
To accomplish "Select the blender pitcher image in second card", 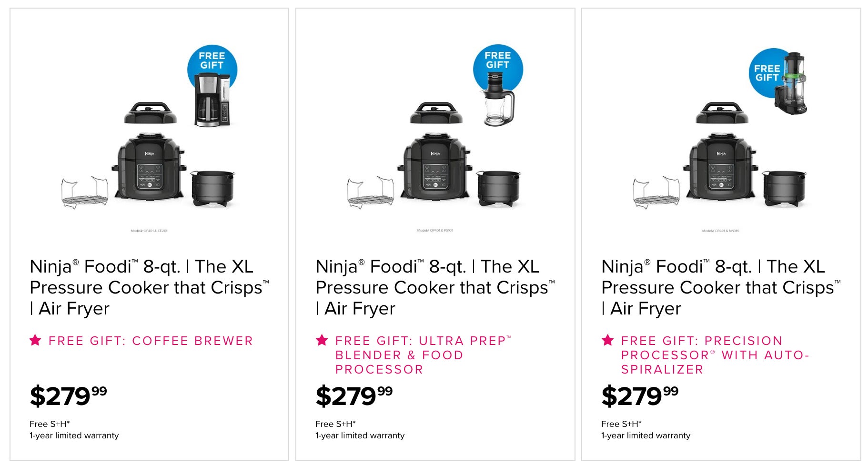I will coord(498,99).
